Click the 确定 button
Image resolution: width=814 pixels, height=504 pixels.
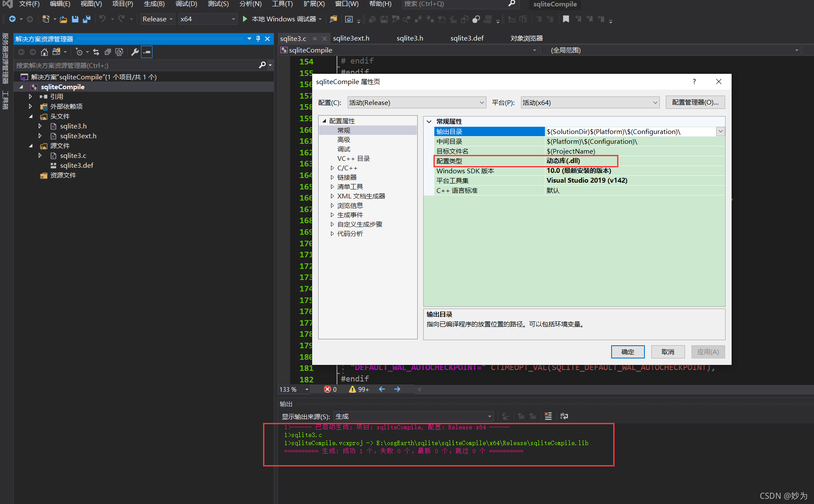[x=627, y=352]
